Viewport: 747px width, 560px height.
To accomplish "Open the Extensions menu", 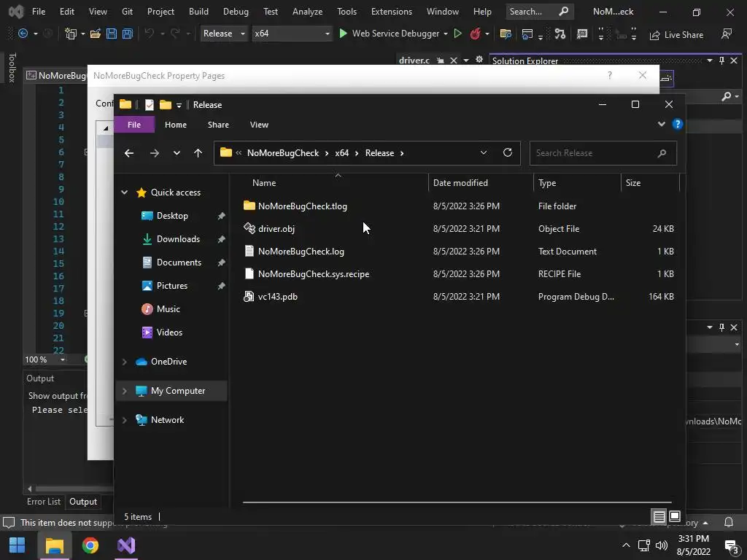I will pos(392,12).
